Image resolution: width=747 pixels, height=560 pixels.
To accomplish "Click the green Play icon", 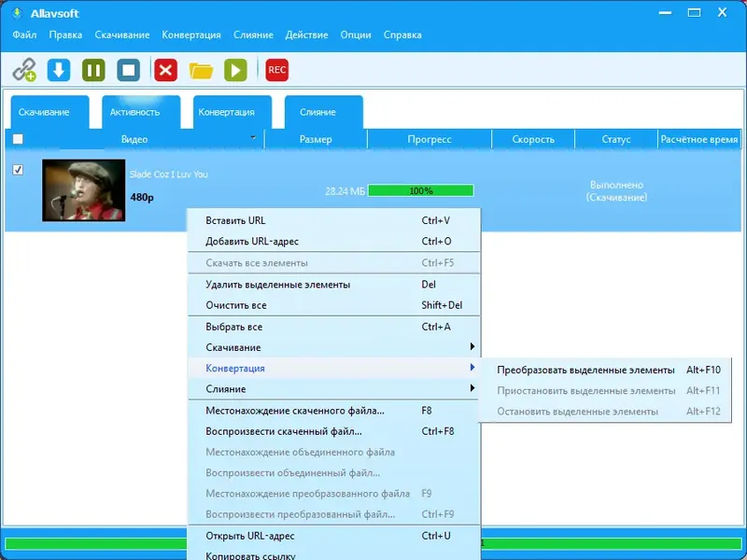I will [236, 69].
